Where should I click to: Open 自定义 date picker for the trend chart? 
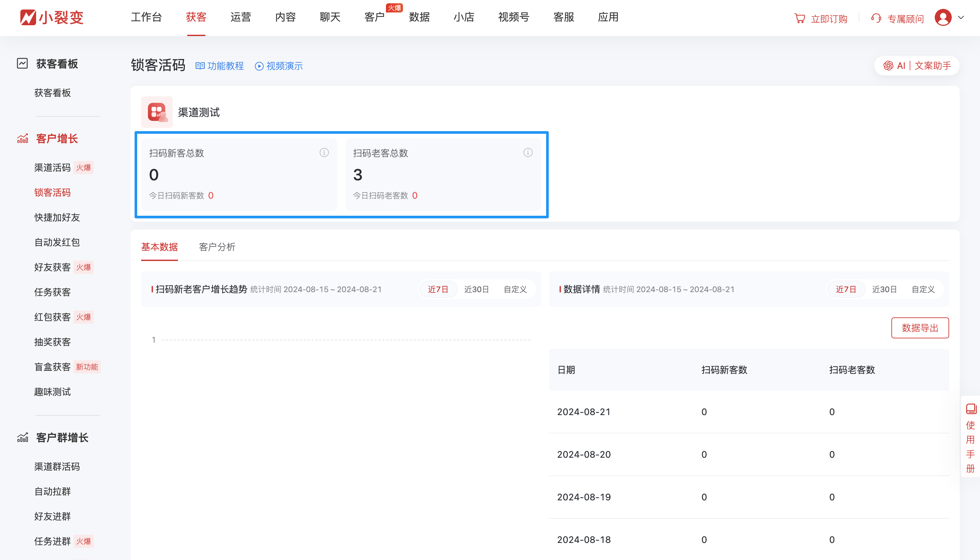[x=515, y=289]
